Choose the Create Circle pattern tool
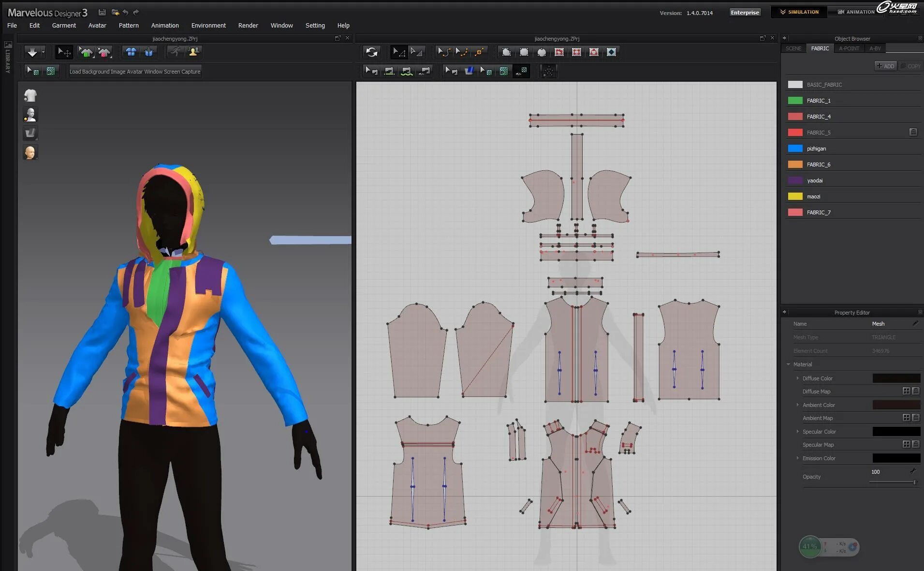Image resolution: width=924 pixels, height=571 pixels. [542, 52]
